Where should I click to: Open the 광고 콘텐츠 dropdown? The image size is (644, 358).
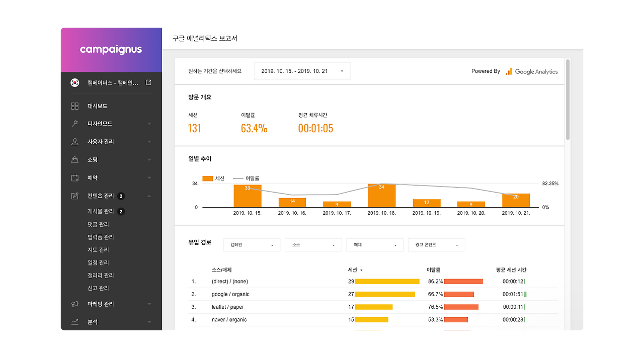[436, 245]
